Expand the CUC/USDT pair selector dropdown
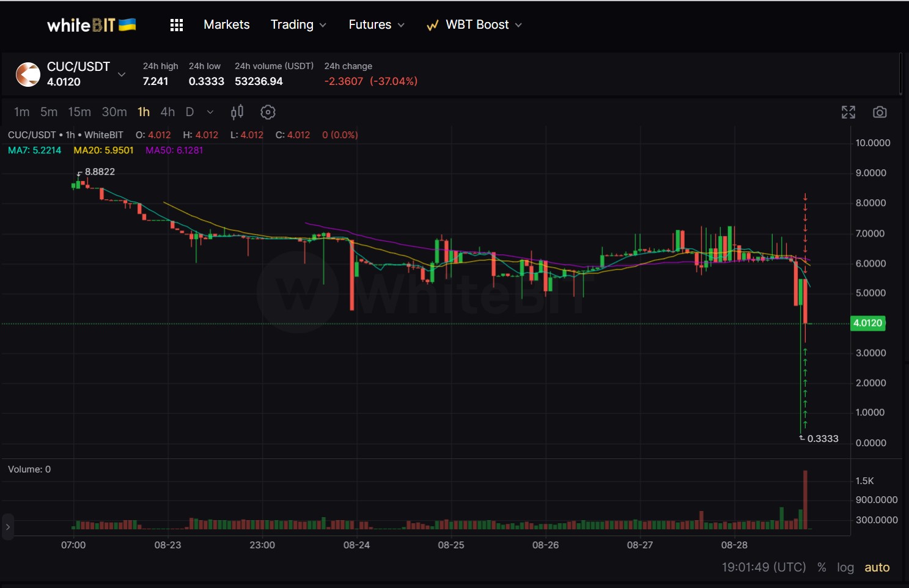 (x=122, y=75)
